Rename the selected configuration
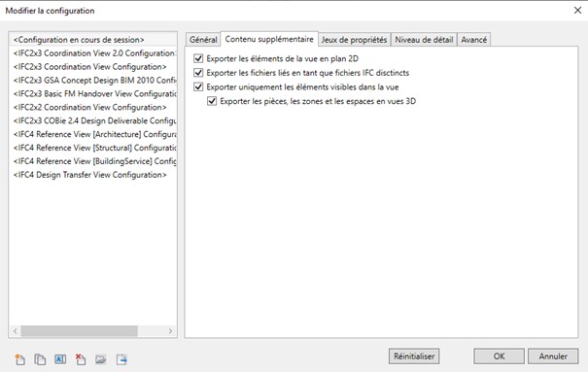Screen dimensions: 588x372 [x=60, y=359]
